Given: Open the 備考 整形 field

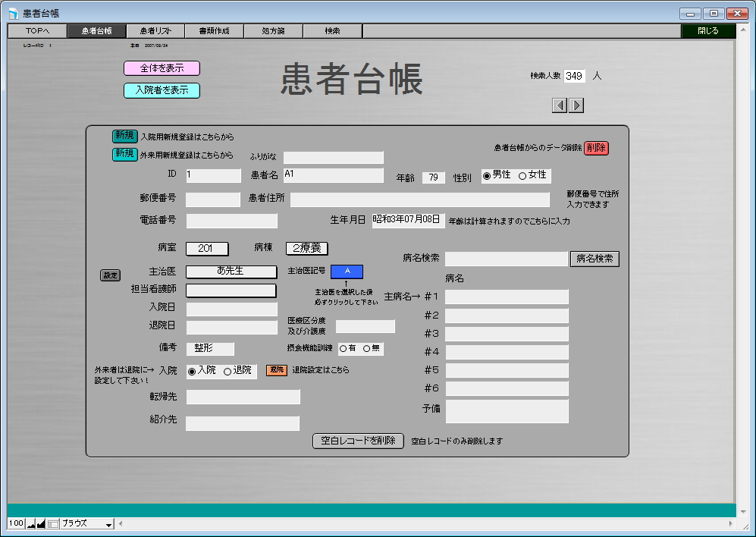Looking at the screenshot, I should click(210, 348).
